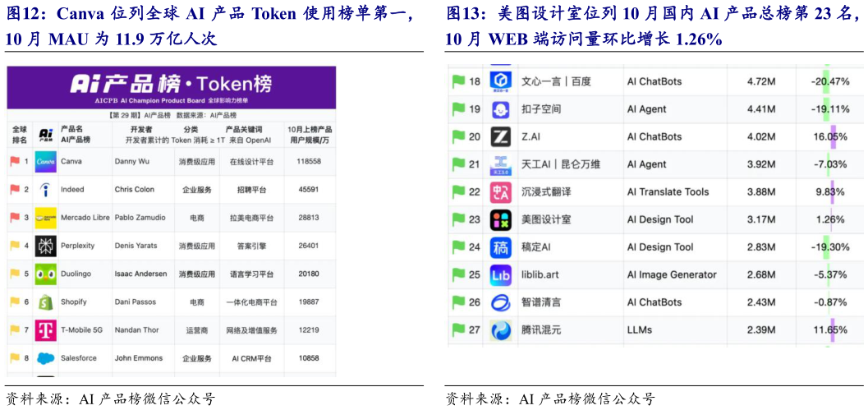Viewport: 868px width, 410px height.
Task: Click the 全球排名 column header
Action: pos(20,135)
